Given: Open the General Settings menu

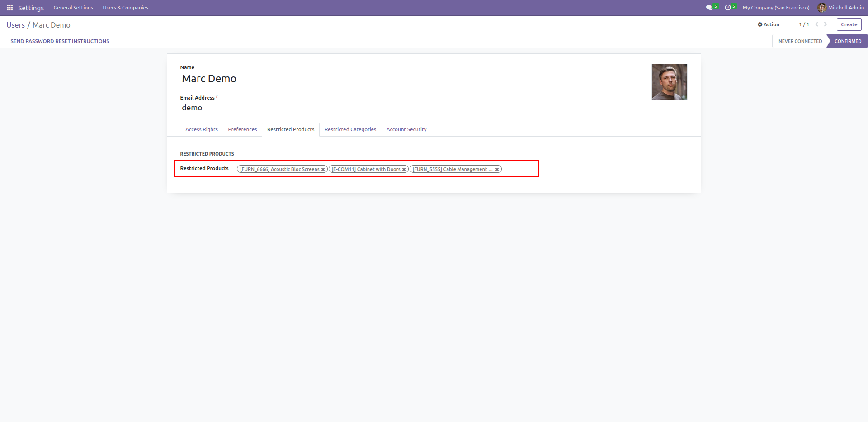Looking at the screenshot, I should [x=73, y=8].
